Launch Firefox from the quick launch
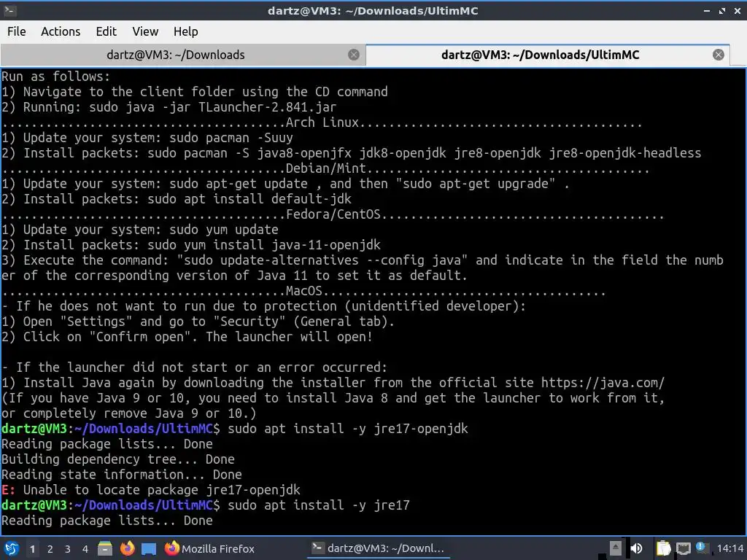 click(127, 548)
